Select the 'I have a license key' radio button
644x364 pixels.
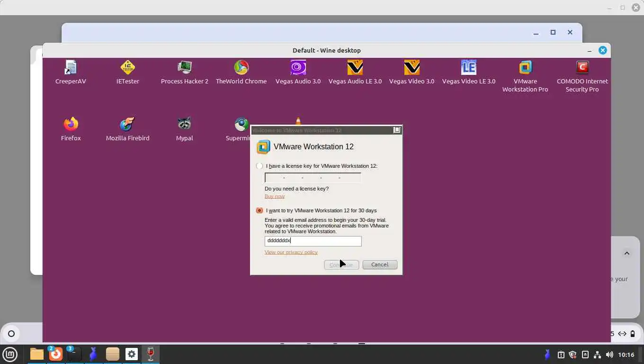point(259,166)
